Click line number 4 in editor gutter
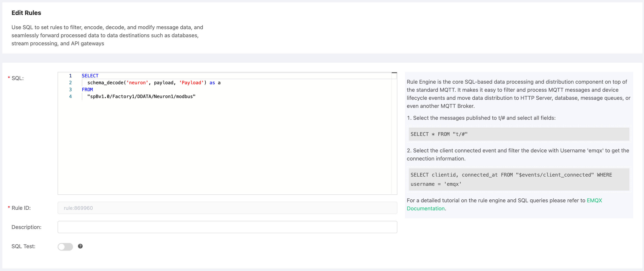The image size is (644, 271). 70,96
